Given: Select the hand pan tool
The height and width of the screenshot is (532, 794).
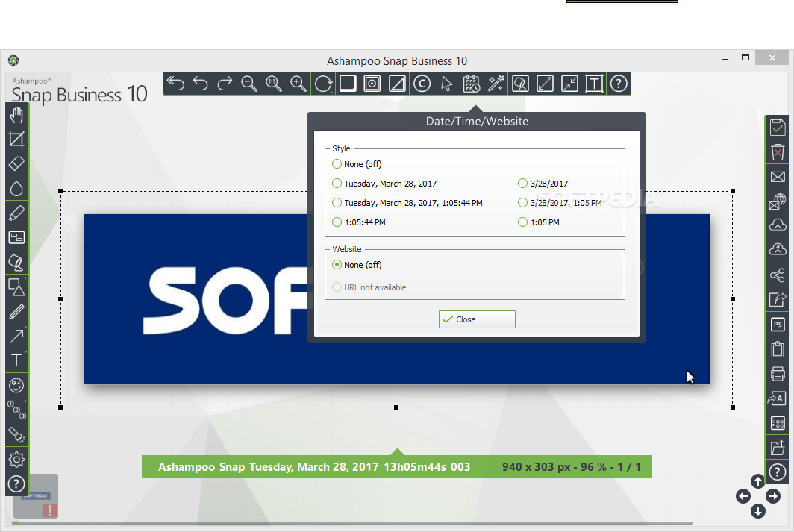Looking at the screenshot, I should point(16,115).
